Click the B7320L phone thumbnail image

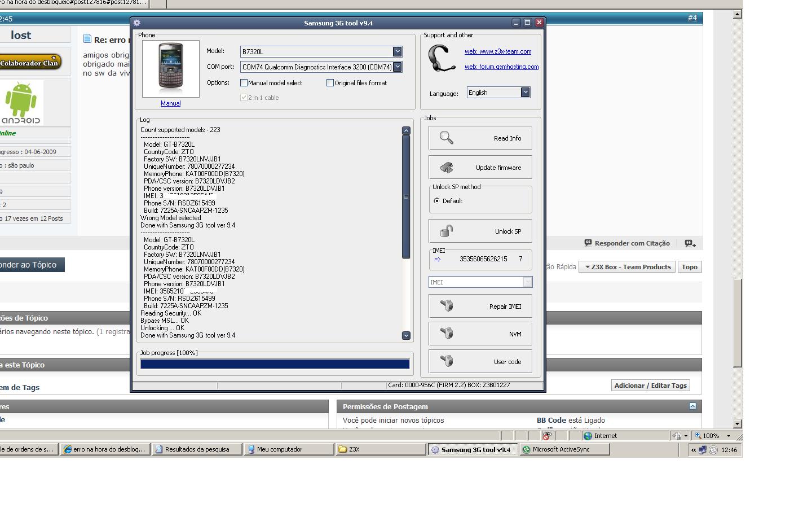(x=171, y=68)
